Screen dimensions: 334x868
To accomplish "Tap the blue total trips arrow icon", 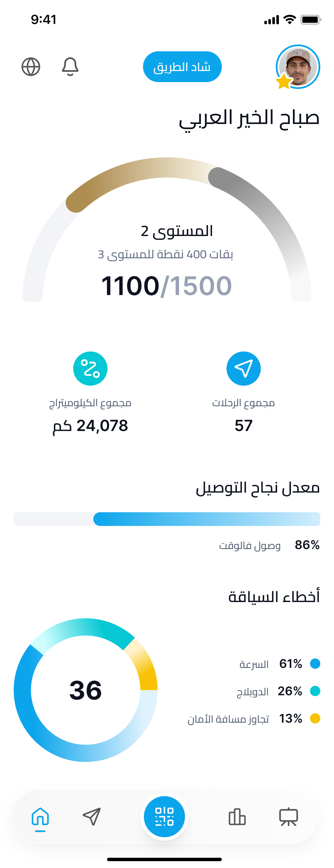I will coord(243,368).
